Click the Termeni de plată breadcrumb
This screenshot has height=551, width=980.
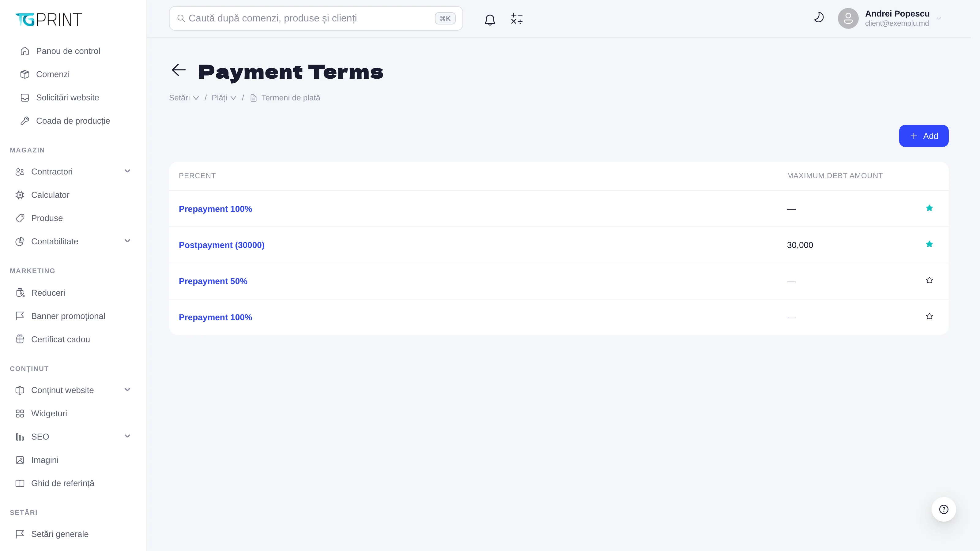(291, 98)
